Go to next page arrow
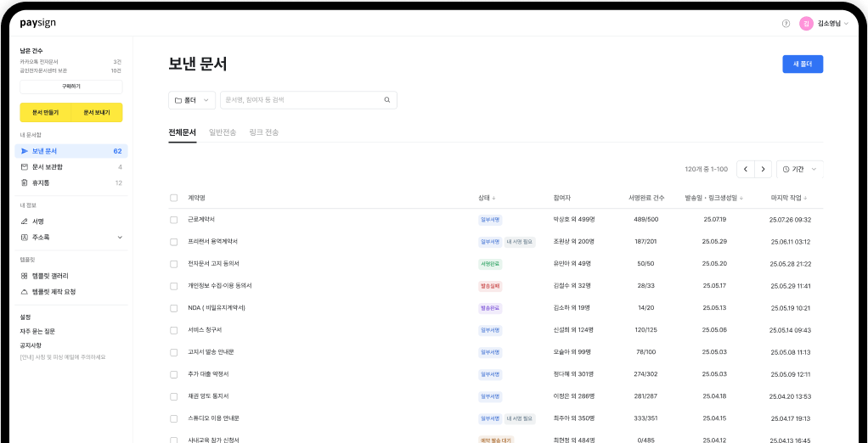 pyautogui.click(x=763, y=170)
